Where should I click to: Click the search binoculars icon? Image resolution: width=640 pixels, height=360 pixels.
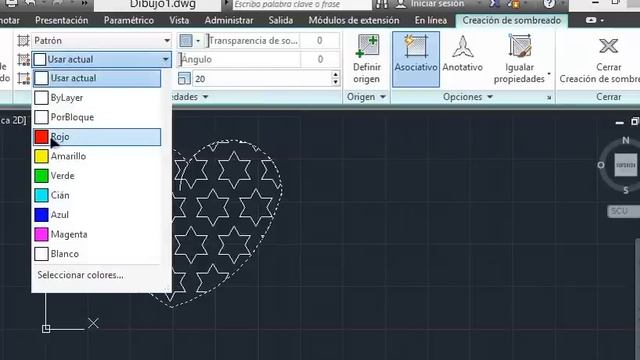click(382, 4)
